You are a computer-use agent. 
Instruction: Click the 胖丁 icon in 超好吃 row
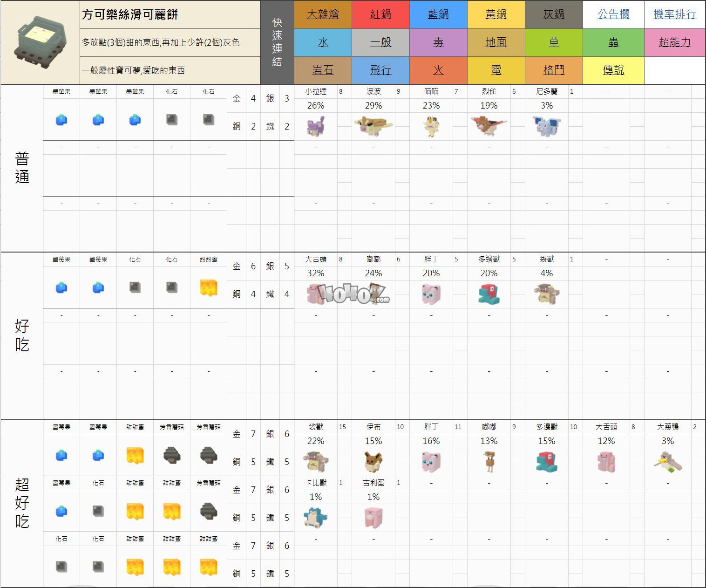(x=431, y=462)
